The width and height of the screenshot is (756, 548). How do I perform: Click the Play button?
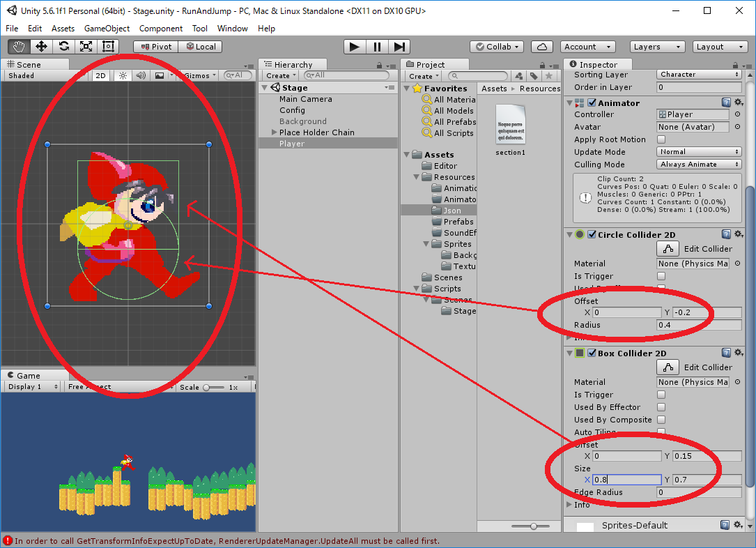click(x=355, y=47)
